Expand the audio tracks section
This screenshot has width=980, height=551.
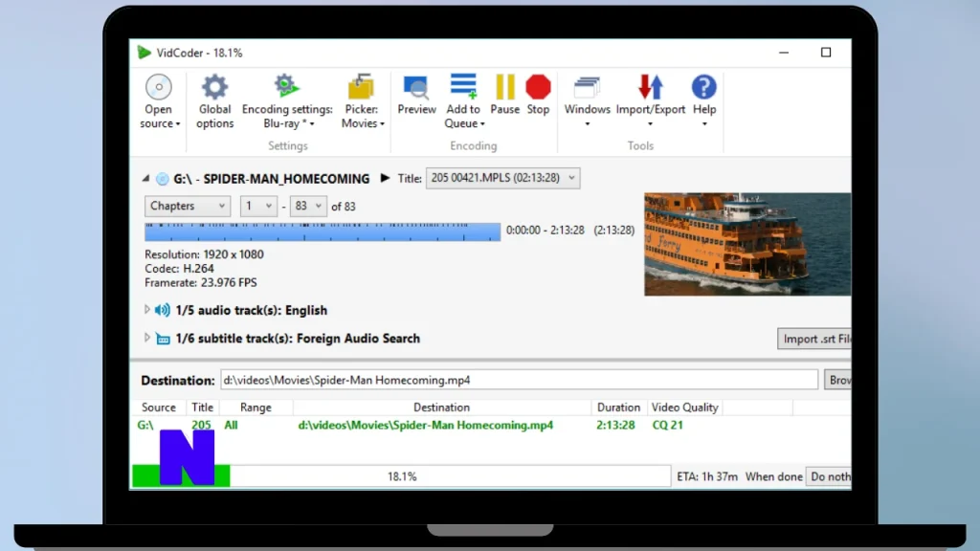click(146, 310)
